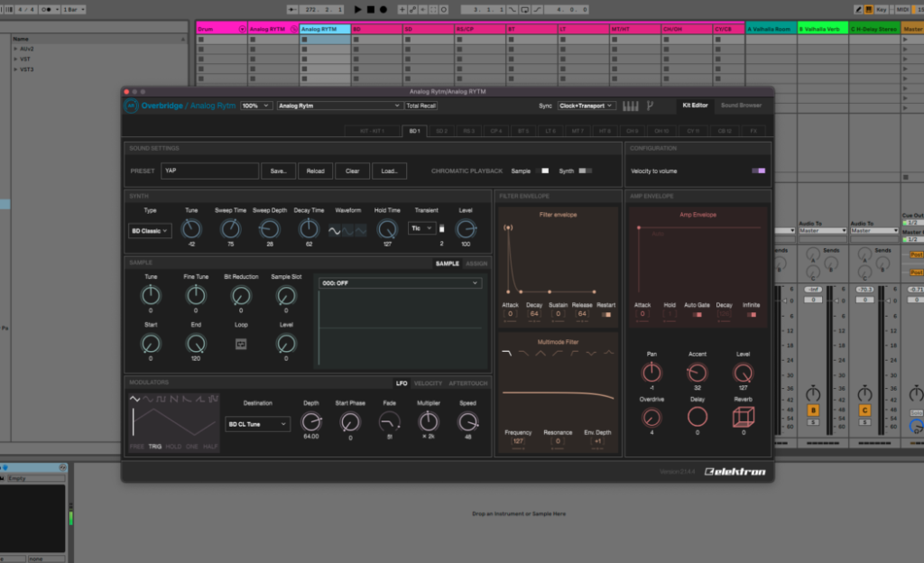Click the YAP preset name field

pyautogui.click(x=209, y=171)
